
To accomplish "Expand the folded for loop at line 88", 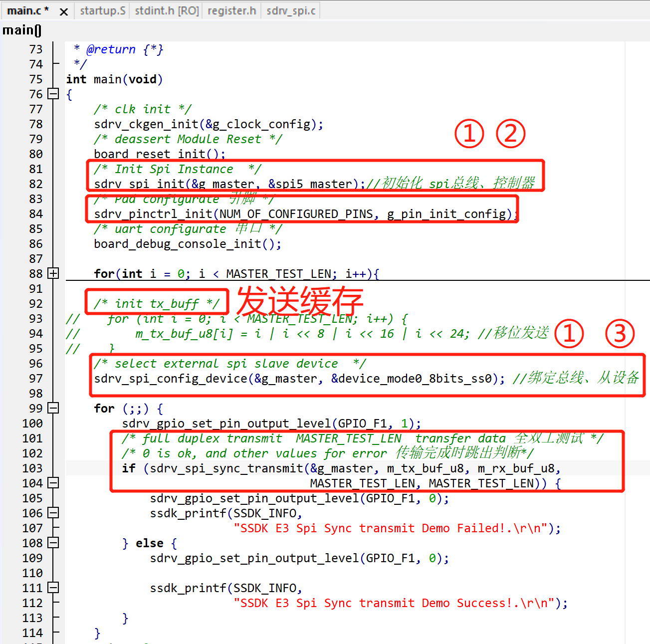I will (53, 273).
